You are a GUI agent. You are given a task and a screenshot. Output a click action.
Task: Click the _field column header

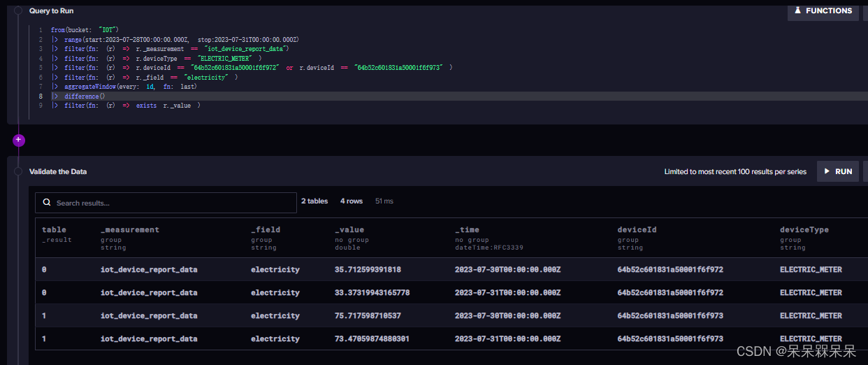(266, 229)
